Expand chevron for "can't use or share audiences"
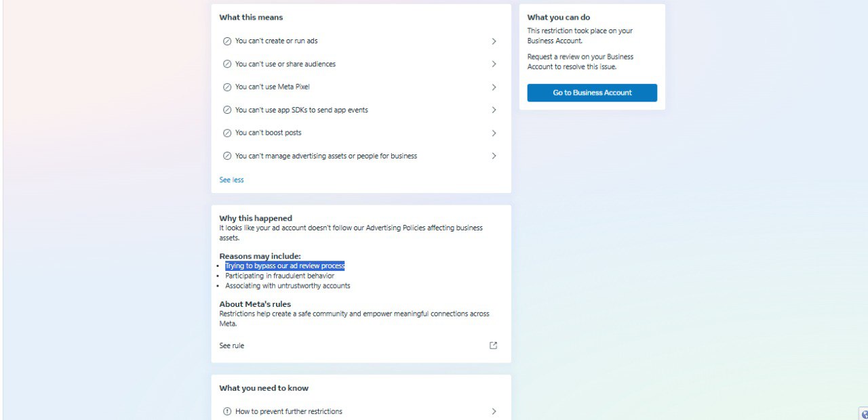The height and width of the screenshot is (420, 868). point(494,64)
